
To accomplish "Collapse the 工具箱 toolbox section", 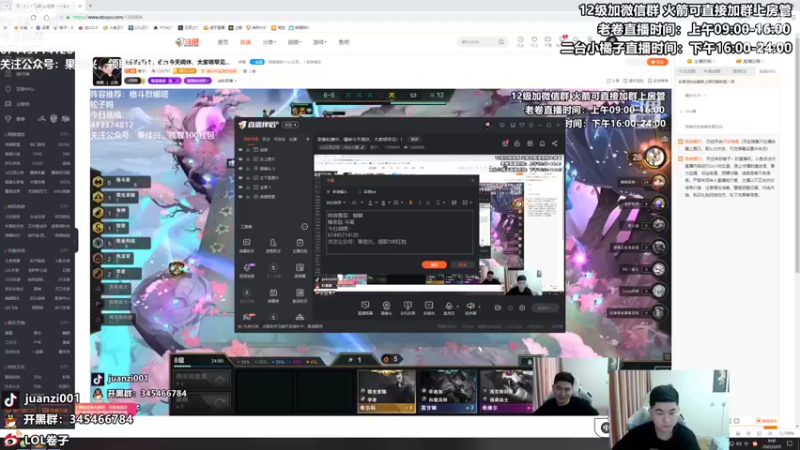I will [x=305, y=227].
